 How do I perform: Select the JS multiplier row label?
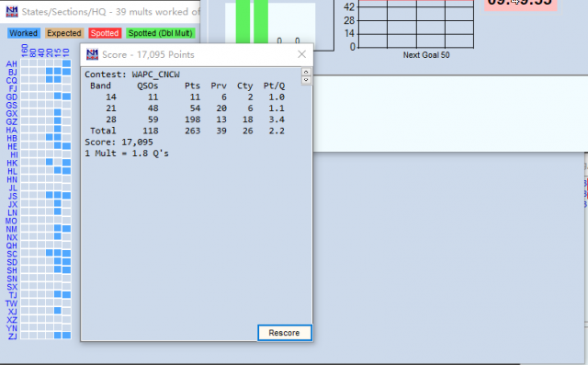pos(12,196)
